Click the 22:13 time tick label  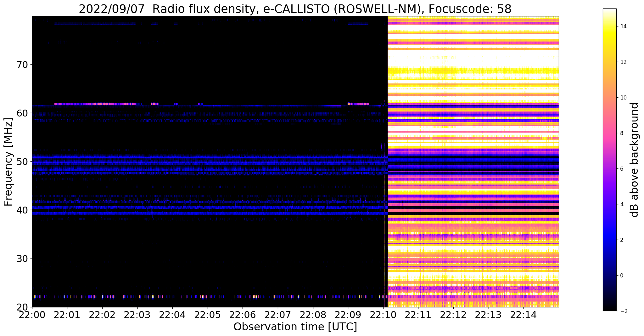pos(488,314)
